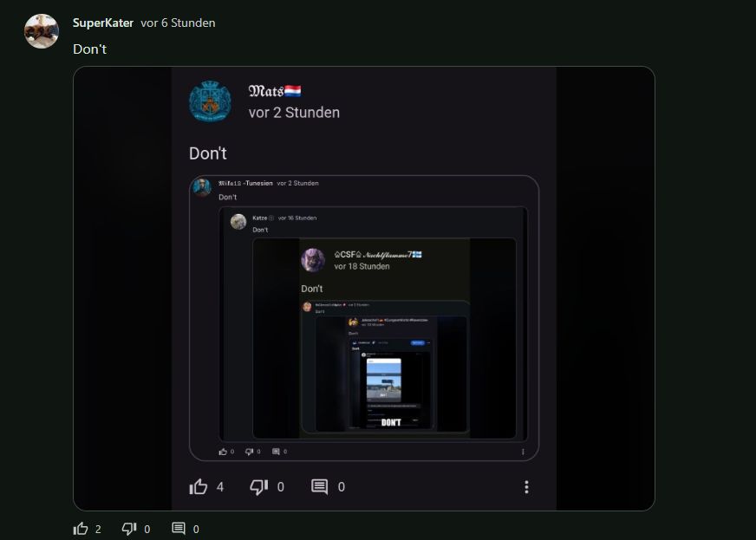
Task: Like SuperKater's post with 2 likes
Action: coord(81,529)
